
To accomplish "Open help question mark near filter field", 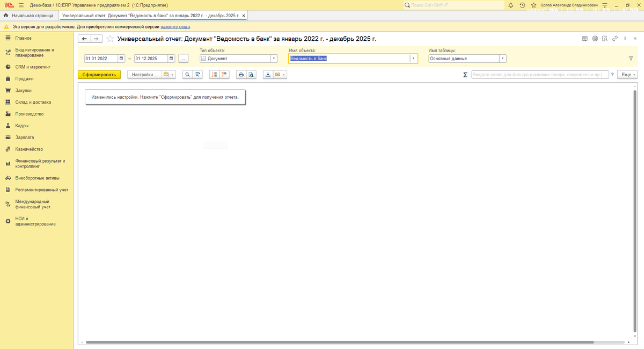I will tap(612, 75).
